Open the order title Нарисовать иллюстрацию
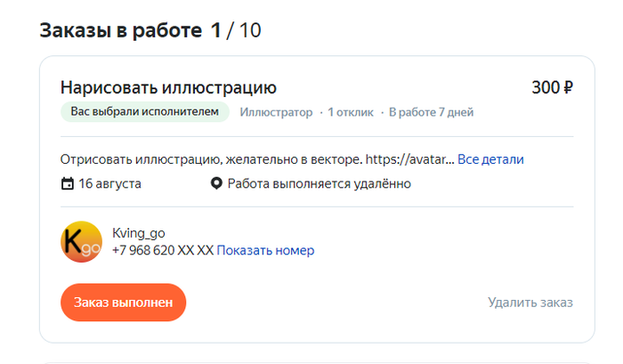623x364 pixels. (168, 87)
